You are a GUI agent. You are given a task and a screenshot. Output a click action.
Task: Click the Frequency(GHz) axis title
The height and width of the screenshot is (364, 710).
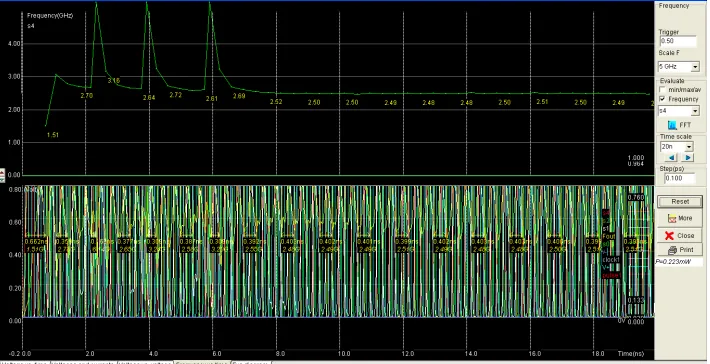click(50, 15)
